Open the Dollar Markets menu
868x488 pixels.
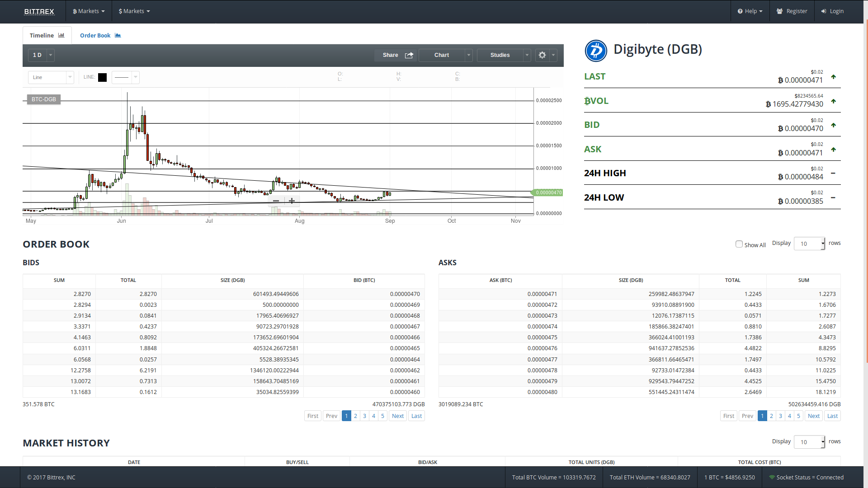pyautogui.click(x=134, y=11)
